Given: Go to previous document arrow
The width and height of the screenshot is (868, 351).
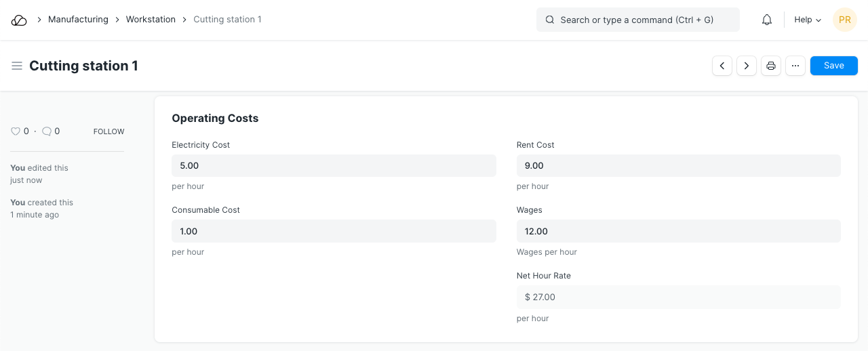Looking at the screenshot, I should [x=722, y=66].
